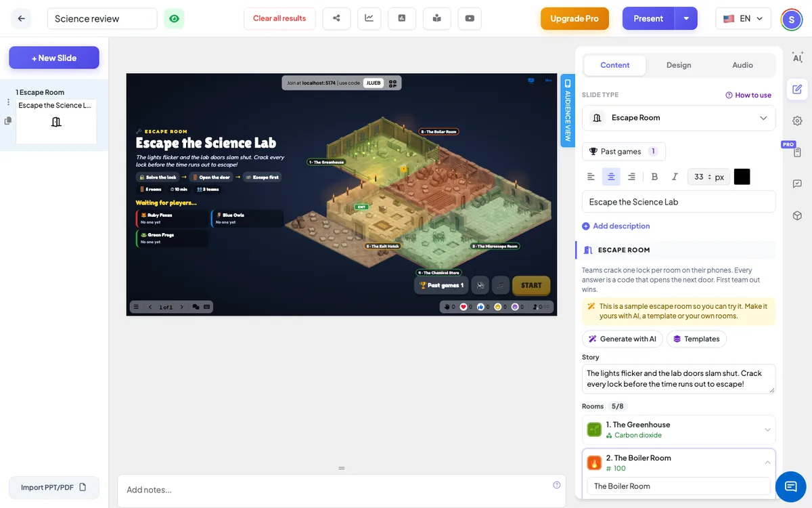Click START on the slide canvas

(x=531, y=285)
